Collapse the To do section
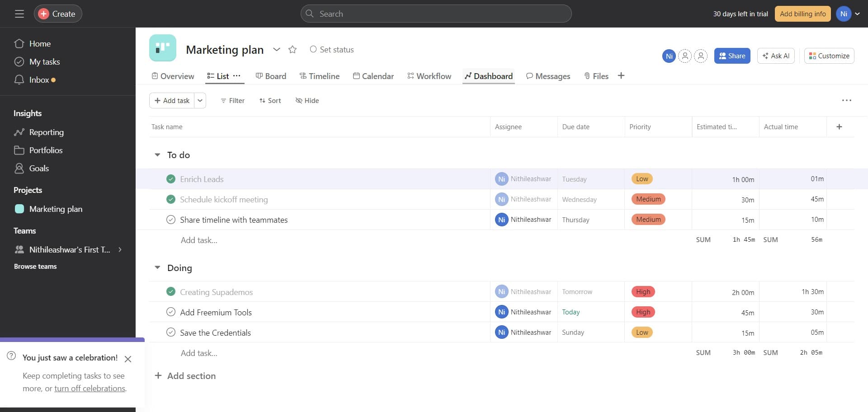The height and width of the screenshot is (412, 868). point(157,155)
